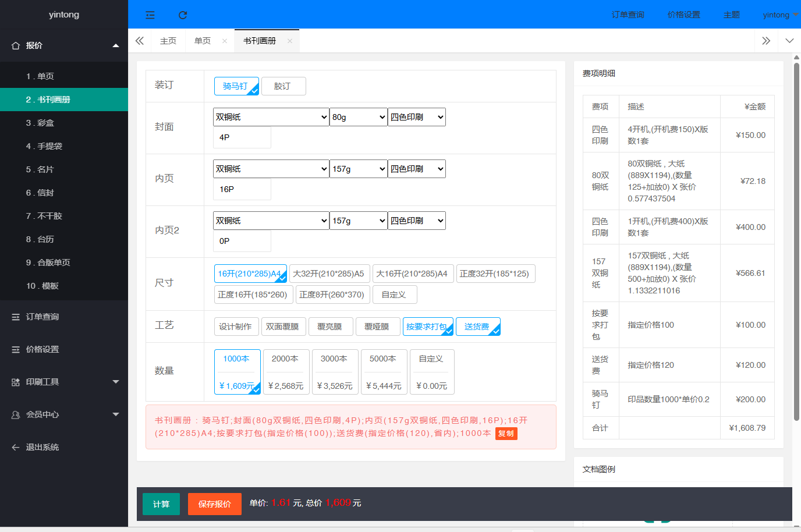Open 内页2 printing color dropdown
Viewport: 801px width, 532px height.
point(417,221)
